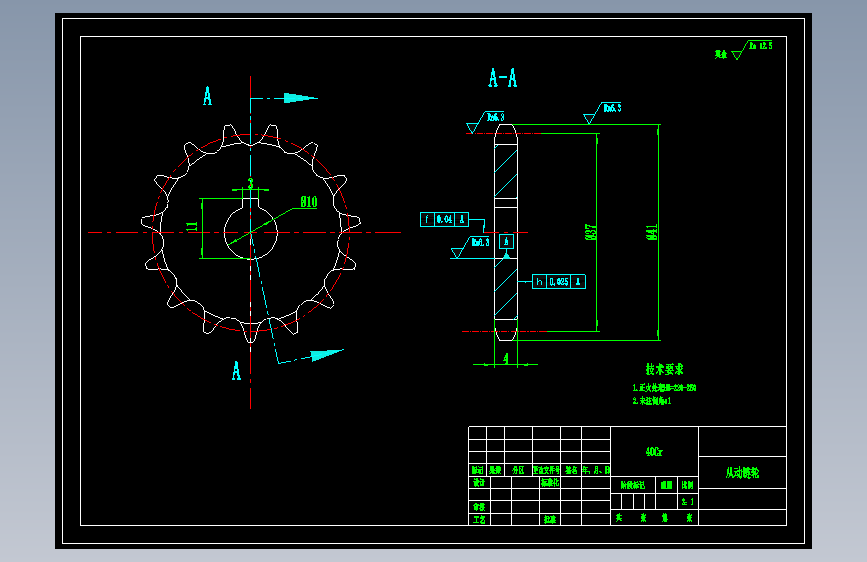The height and width of the screenshot is (562, 867).
Task: Click the A-A section view title
Action: pyautogui.click(x=503, y=78)
